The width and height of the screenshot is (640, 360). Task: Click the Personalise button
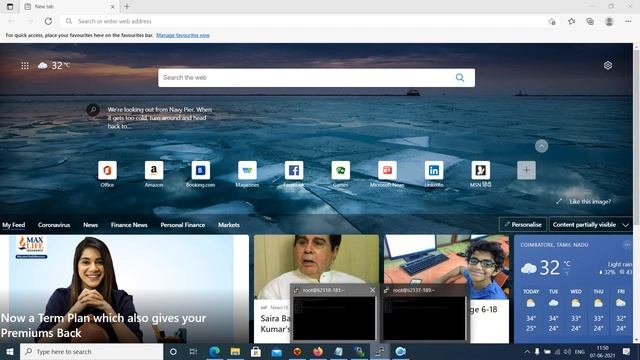(x=523, y=224)
